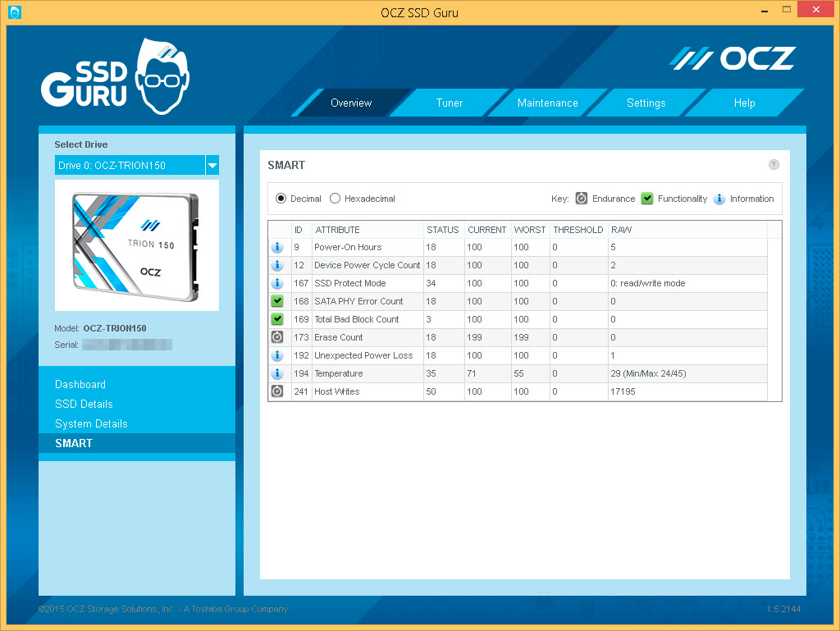
Task: Click the Unexpected Power Loss attribute
Action: (x=363, y=355)
